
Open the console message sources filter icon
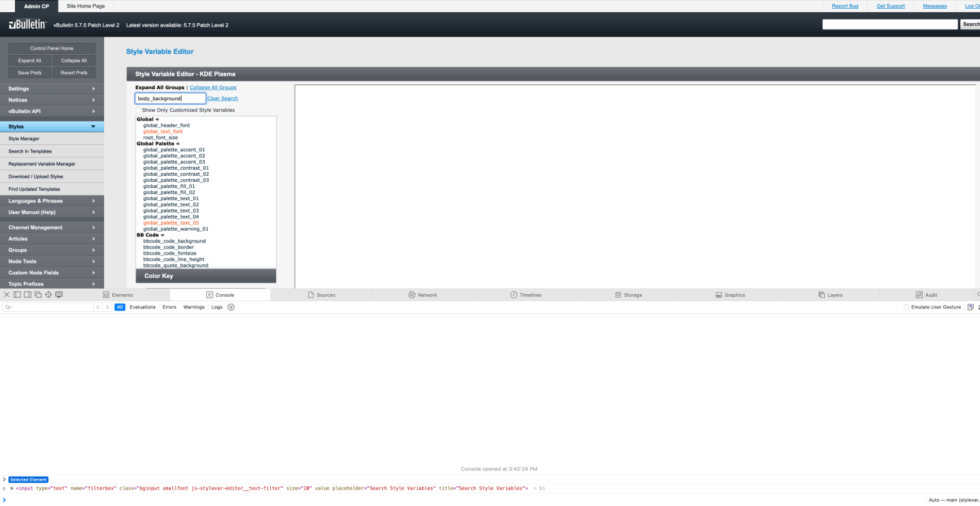pos(231,307)
